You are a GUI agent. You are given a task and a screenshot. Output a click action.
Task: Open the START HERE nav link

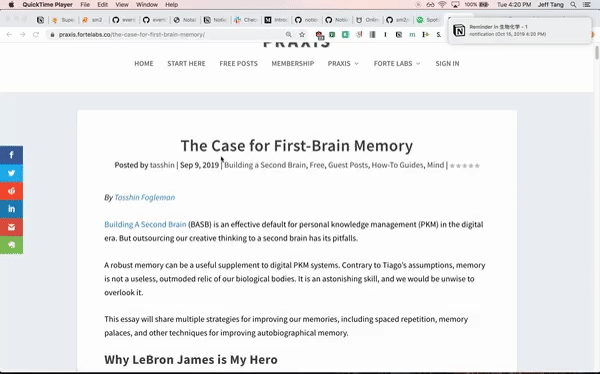(186, 64)
